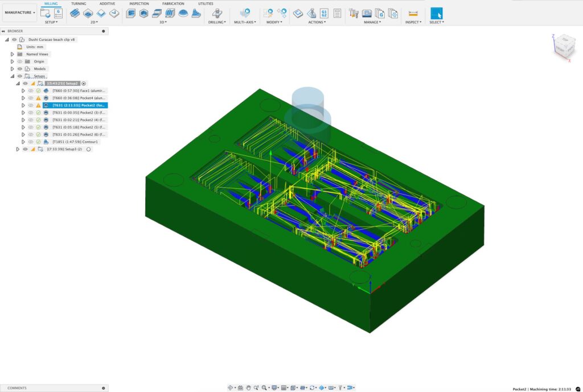Select the Drilling tool icon
The width and height of the screenshot is (583, 392).
coord(216,13)
